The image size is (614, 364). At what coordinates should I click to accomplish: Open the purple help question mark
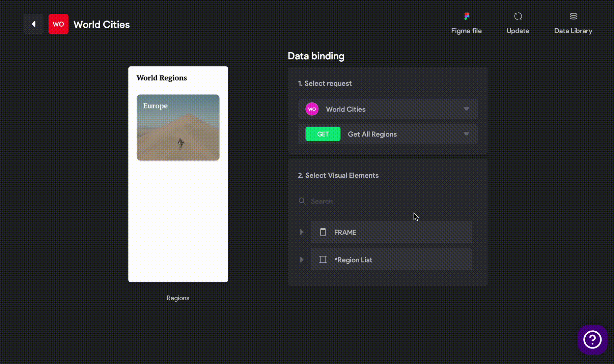coord(592,339)
